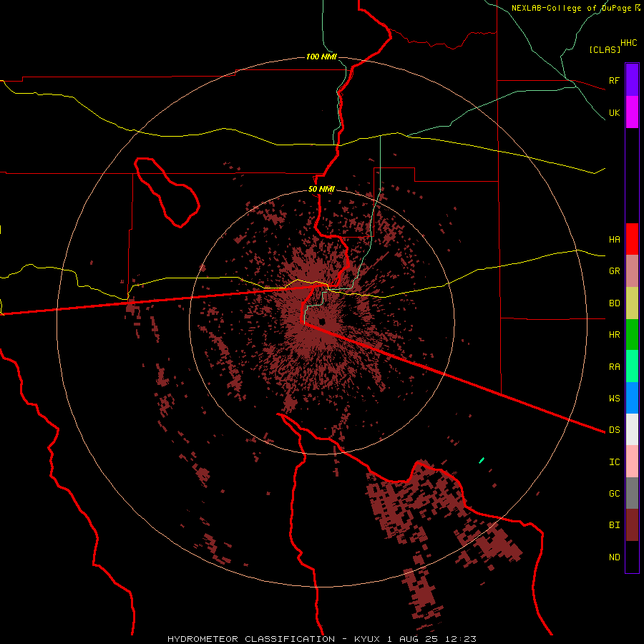Click the GC legend label
Screen dimensions: 644x644
[x=614, y=493]
